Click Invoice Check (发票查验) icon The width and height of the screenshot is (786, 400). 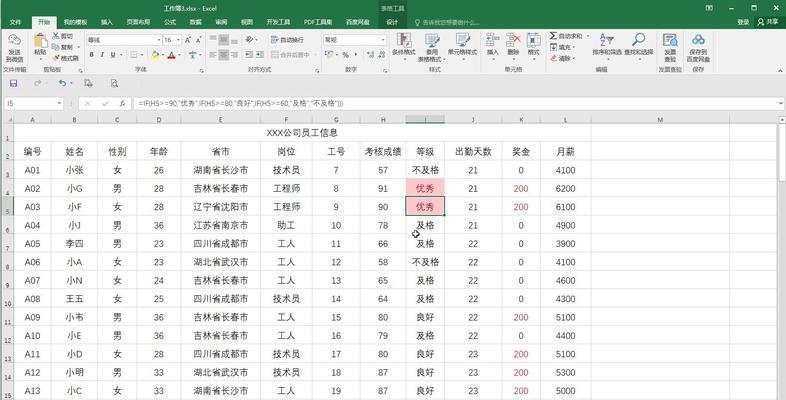pos(670,41)
